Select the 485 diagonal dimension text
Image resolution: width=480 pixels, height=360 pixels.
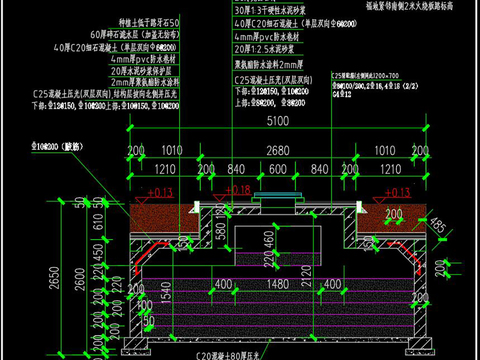pos(438,225)
